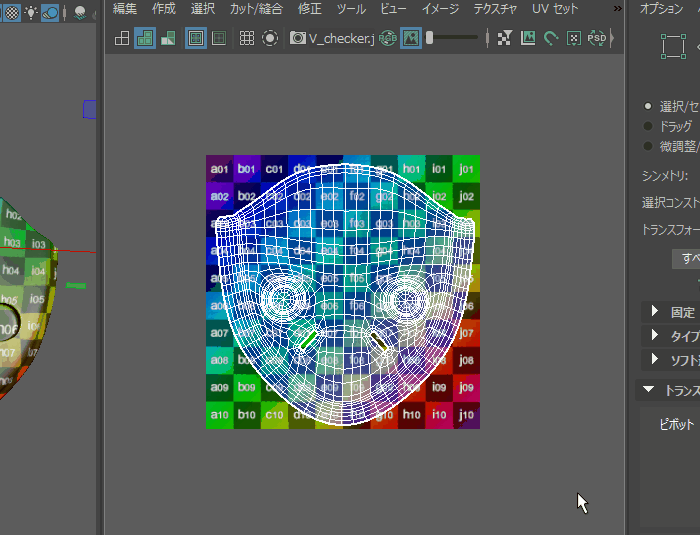Collapse the トランス section

(649, 389)
